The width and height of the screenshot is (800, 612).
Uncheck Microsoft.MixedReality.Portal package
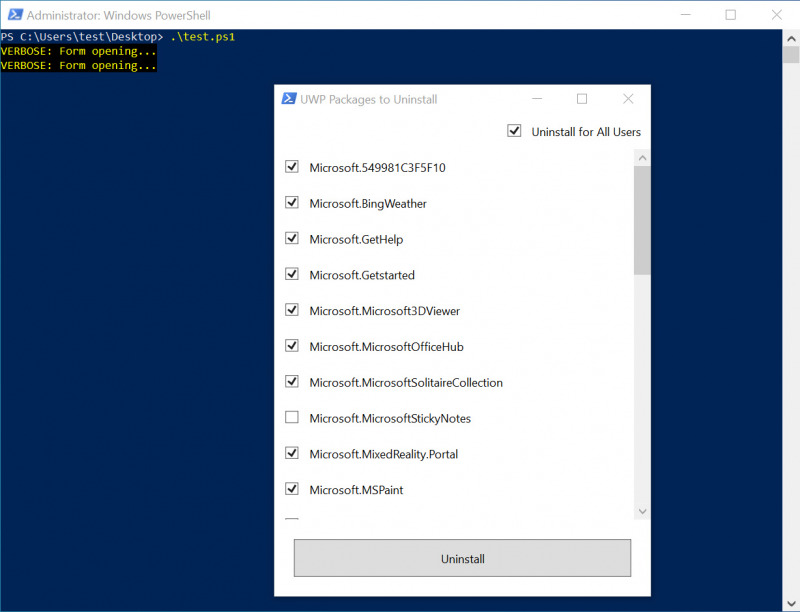292,453
